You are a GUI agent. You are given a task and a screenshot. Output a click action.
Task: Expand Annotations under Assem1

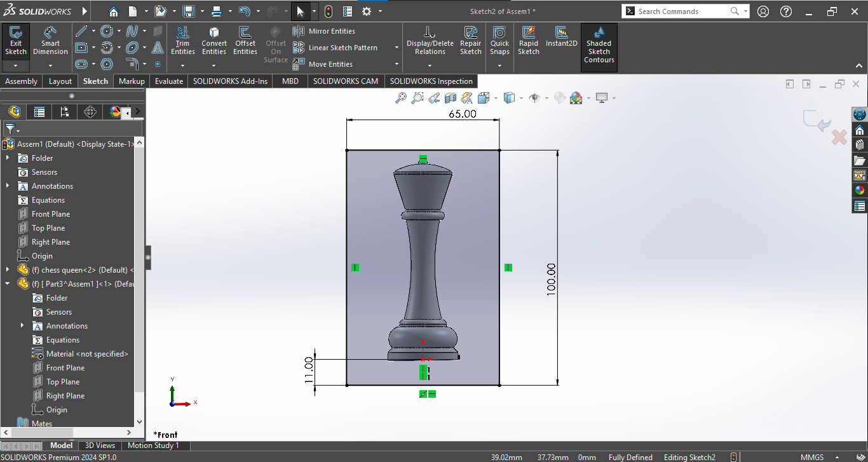(8, 186)
